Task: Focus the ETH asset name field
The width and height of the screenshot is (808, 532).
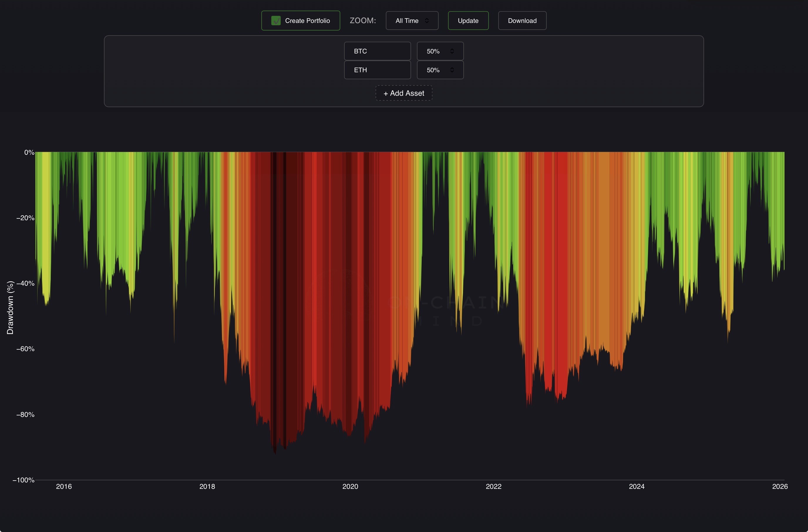Action: pos(377,70)
